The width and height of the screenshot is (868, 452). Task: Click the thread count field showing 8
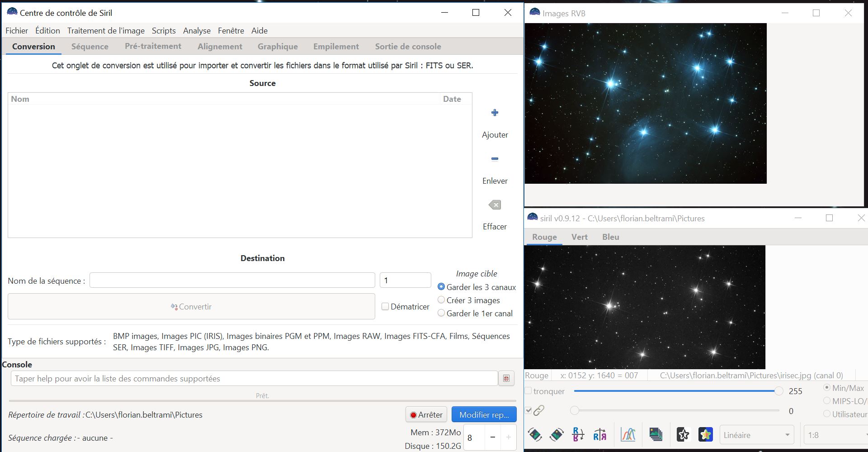point(474,437)
